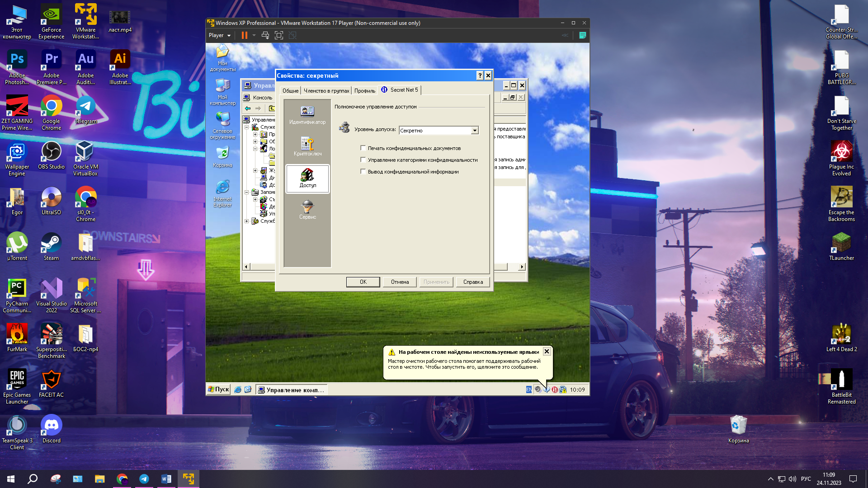The image size is (868, 488).
Task: Open Мой компьютер on XP desktop
Action: pos(222,92)
